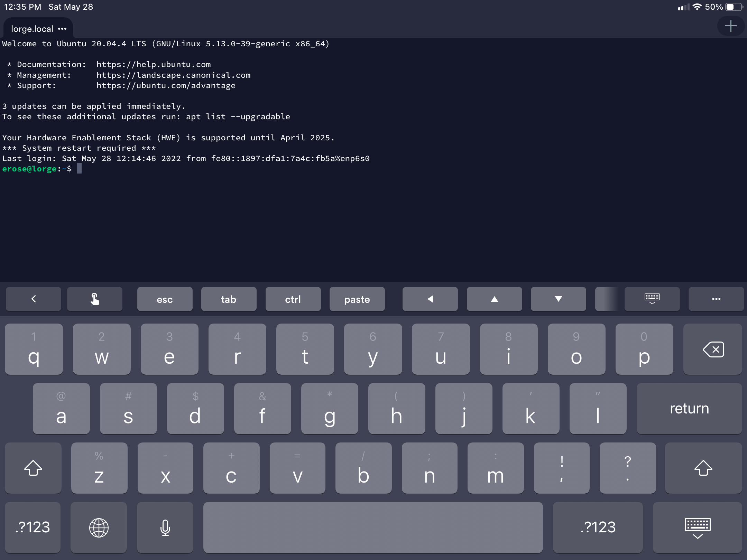The image size is (747, 560).
Task: Open lorge.local tab options ellipsis
Action: click(62, 29)
